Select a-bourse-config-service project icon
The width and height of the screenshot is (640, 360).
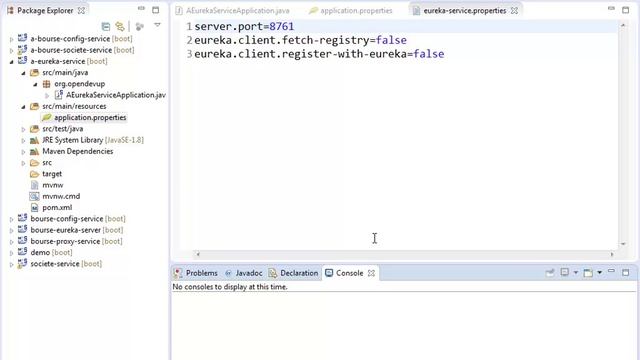(22, 38)
